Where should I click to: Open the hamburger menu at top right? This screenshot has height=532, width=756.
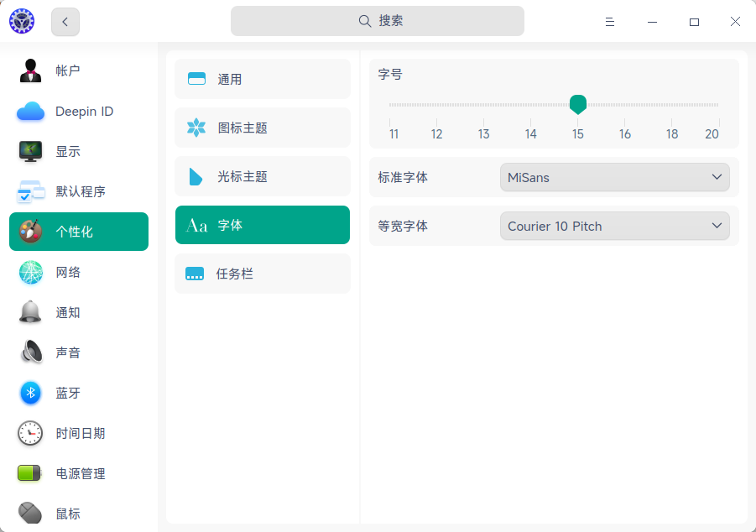click(x=609, y=22)
